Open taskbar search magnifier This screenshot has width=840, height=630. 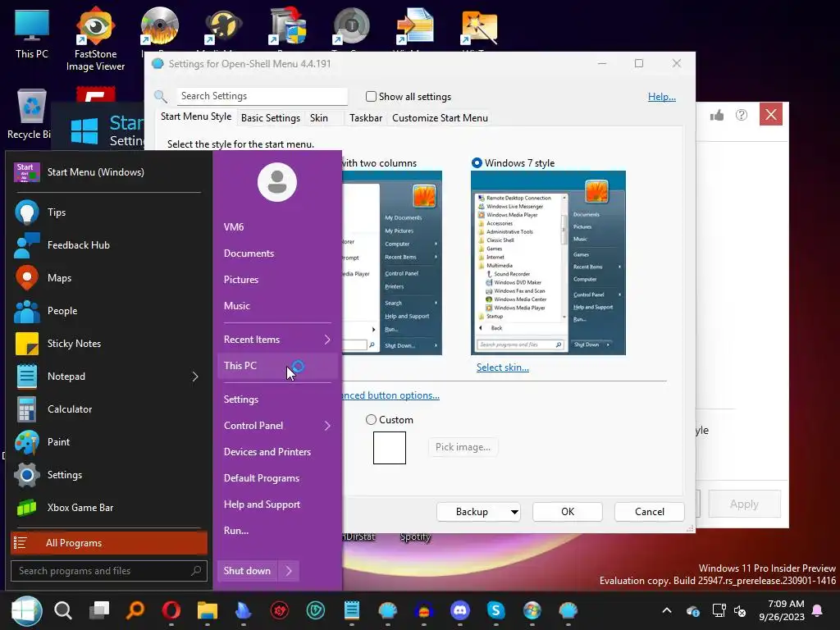point(62,610)
